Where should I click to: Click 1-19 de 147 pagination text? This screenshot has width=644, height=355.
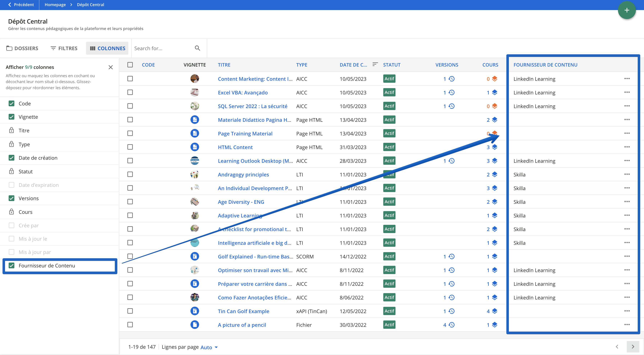(x=142, y=347)
